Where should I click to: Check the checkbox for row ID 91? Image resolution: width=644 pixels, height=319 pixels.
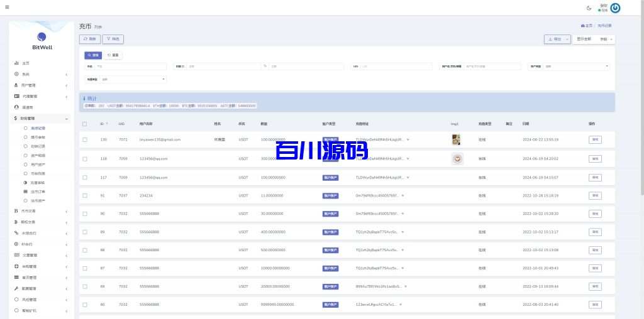tap(85, 195)
